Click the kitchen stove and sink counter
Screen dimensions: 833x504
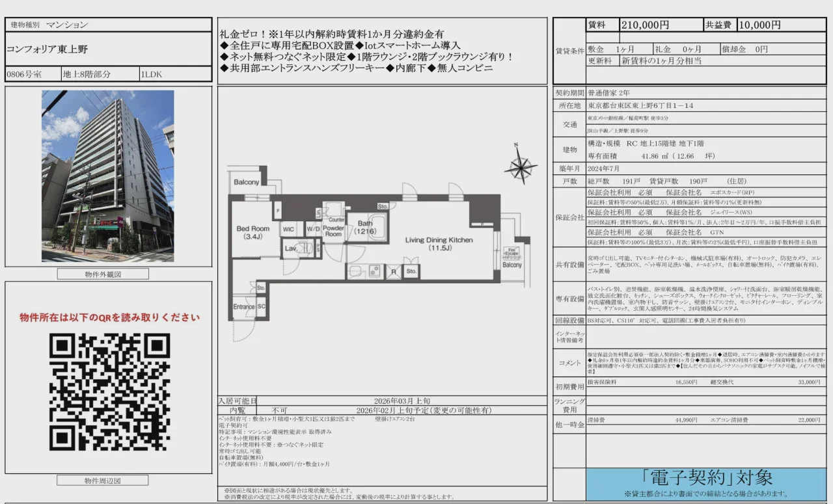pos(365,271)
